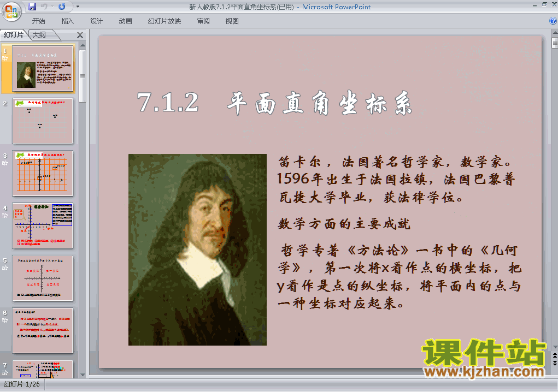
Task: Click the Undo icon in quick access toolbar
Action: [x=44, y=7]
